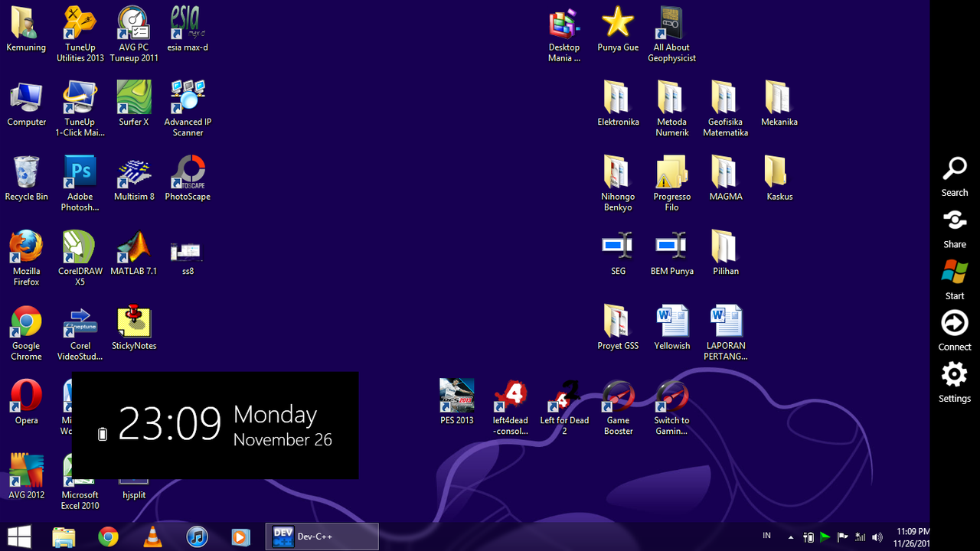The height and width of the screenshot is (551, 980).
Task: Open the Settings charm
Action: point(955,383)
